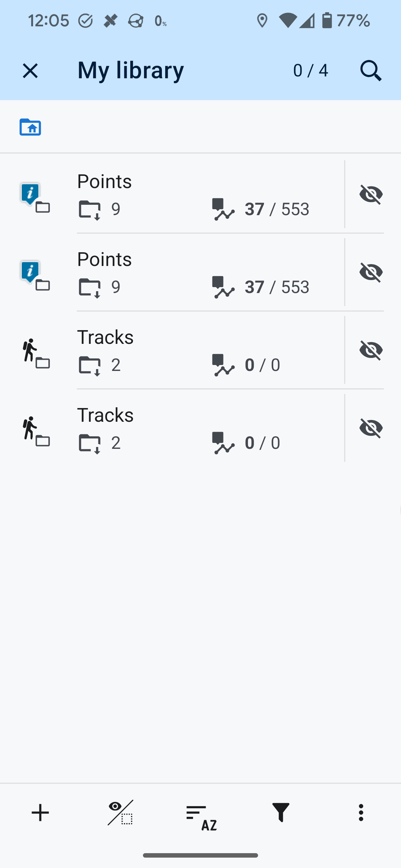
Task: Toggle visibility of second Tracks folder
Action: [x=371, y=428]
